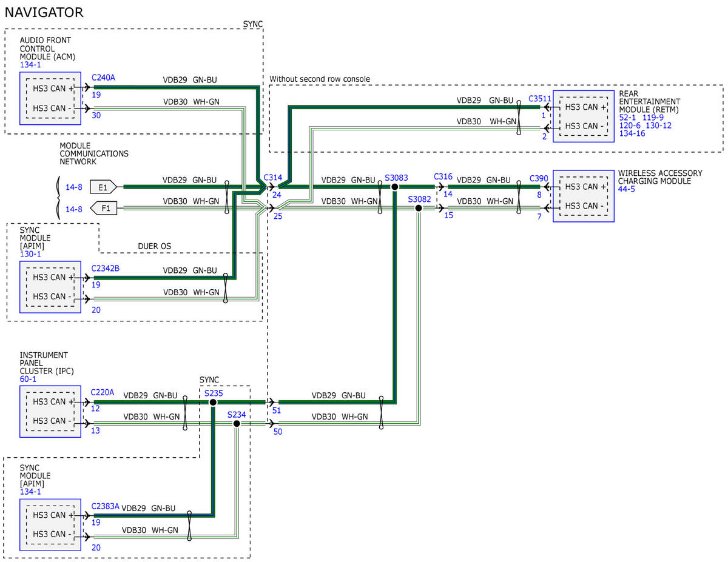Follow page link 130-1 under upper SYNC module
The width and height of the screenshot is (728, 562).
(30, 254)
